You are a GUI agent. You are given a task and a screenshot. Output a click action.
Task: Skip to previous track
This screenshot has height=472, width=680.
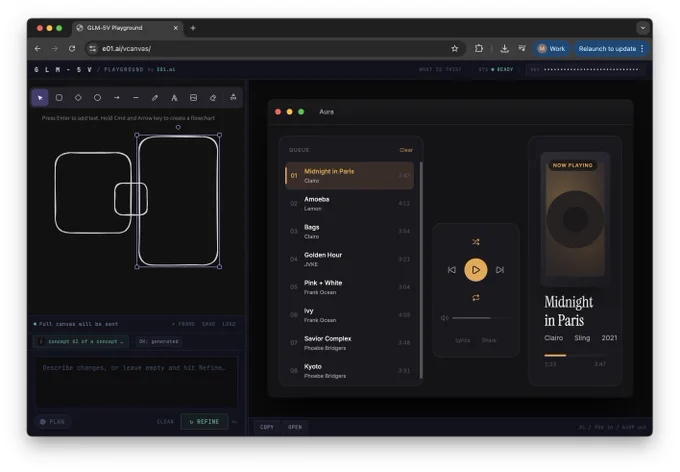tap(451, 270)
